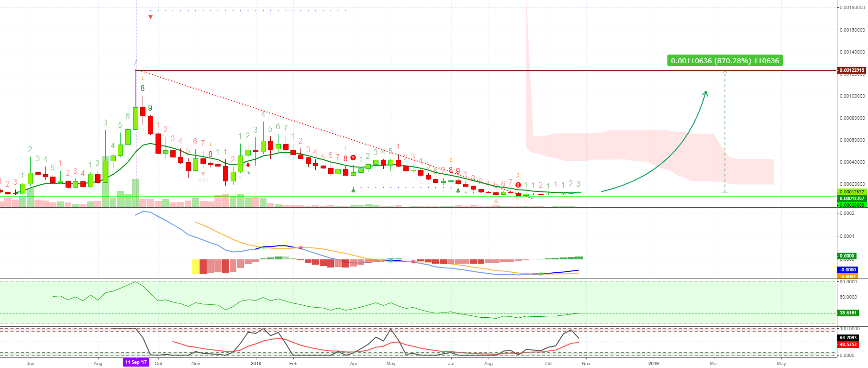Click the red circled 8 countdown marker
The image size is (868, 368).
518,185
